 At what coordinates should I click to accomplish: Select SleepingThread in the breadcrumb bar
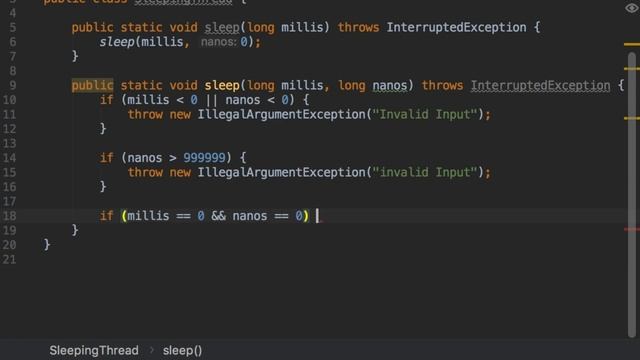tap(94, 350)
